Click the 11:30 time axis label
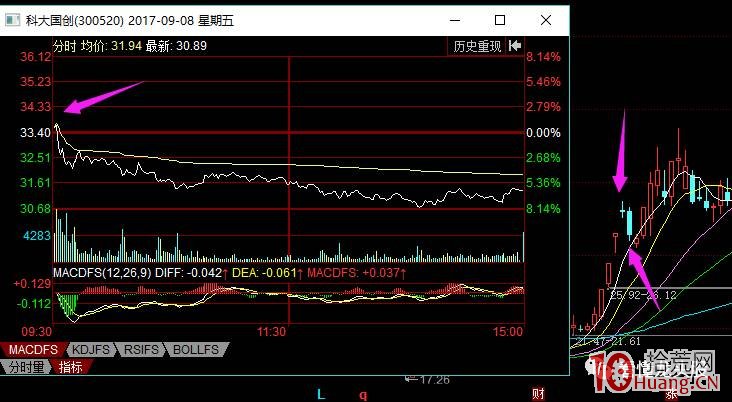Screen dimensions: 732x402 (x=271, y=331)
